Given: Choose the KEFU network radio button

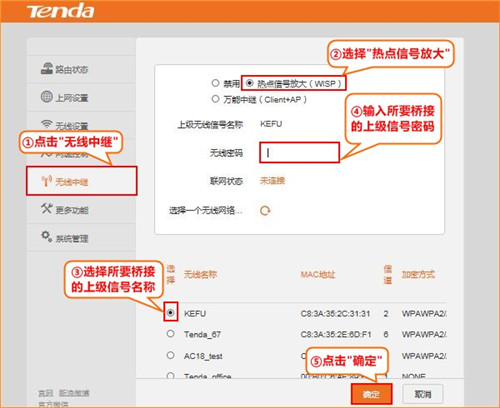Looking at the screenshot, I should 171,313.
